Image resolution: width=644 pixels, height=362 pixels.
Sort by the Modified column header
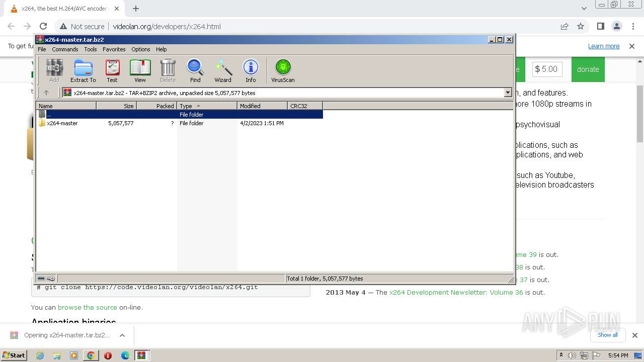pyautogui.click(x=262, y=106)
